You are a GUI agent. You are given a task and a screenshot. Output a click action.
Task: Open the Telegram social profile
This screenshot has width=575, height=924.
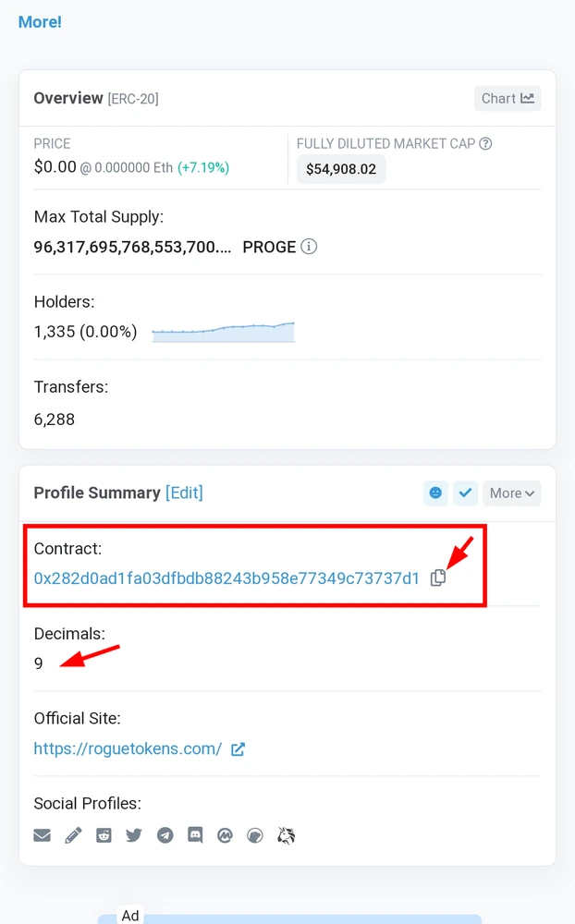[165, 835]
